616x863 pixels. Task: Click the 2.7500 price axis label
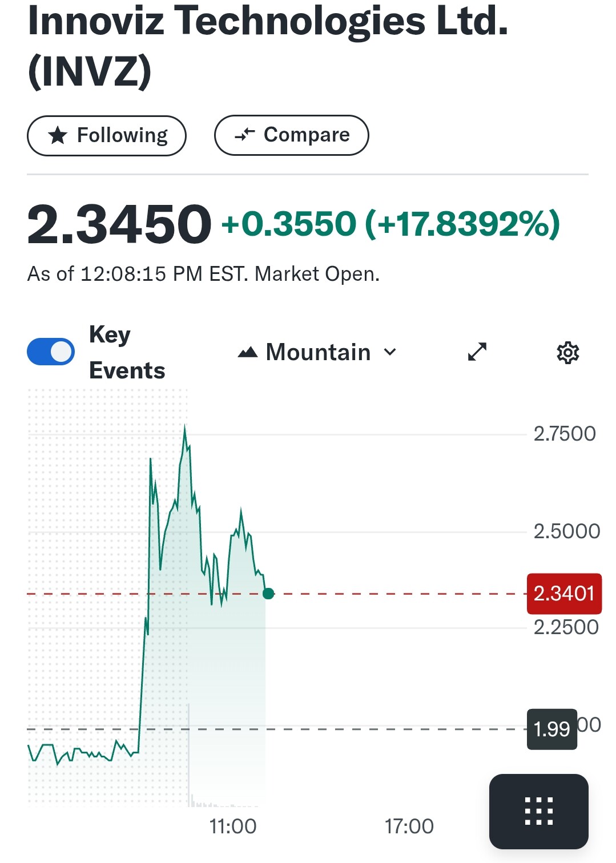click(x=564, y=434)
